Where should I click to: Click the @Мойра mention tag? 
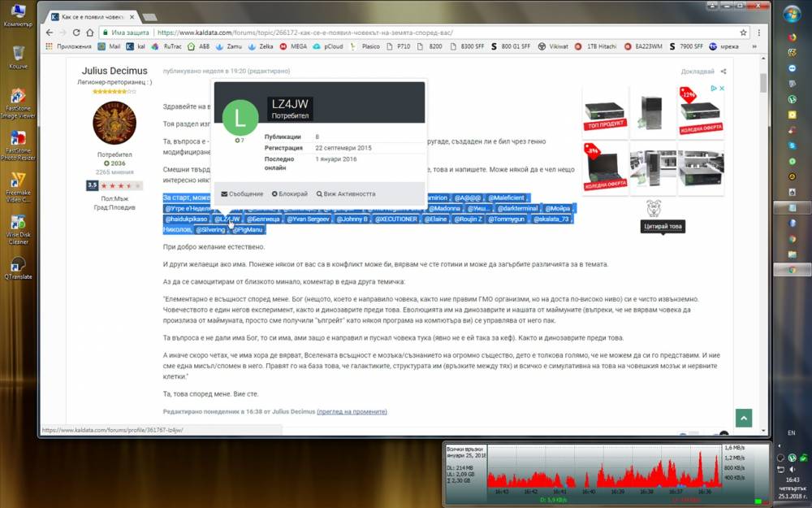click(x=558, y=208)
